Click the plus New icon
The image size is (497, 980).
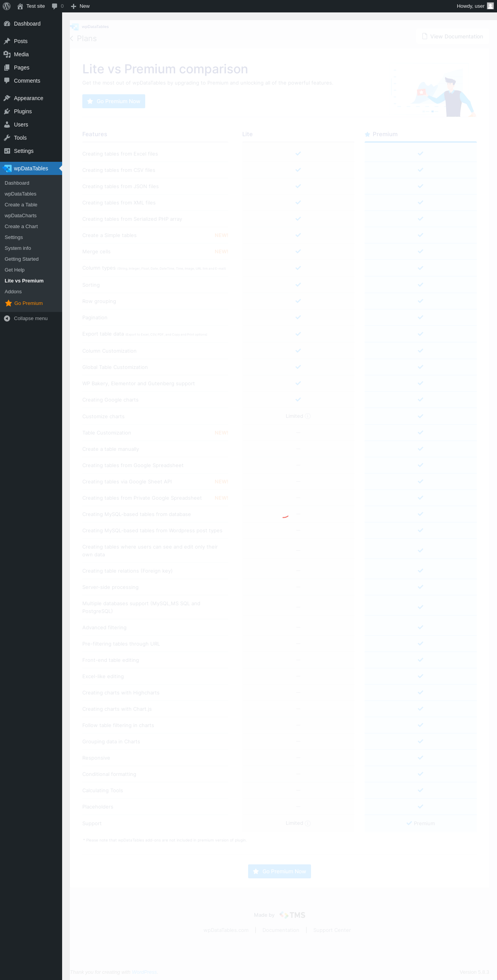coord(73,6)
